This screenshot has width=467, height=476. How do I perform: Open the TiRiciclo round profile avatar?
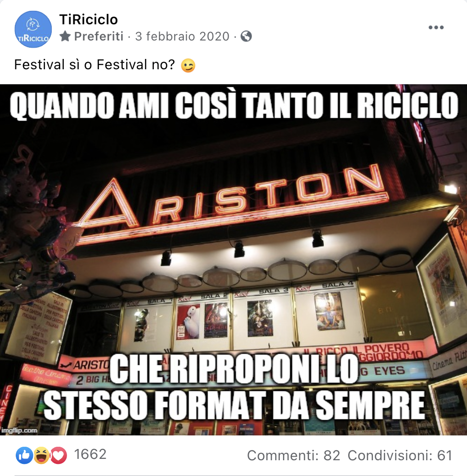coord(33,29)
